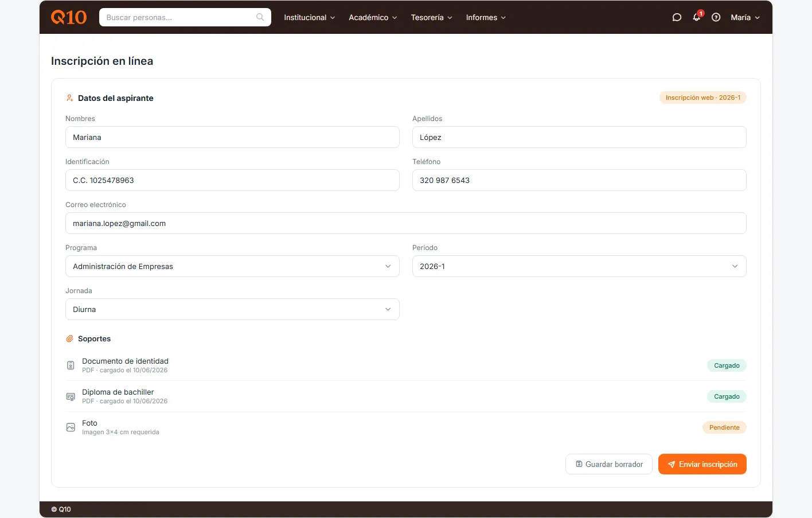This screenshot has width=812, height=518.
Task: Click the Identificación input field
Action: [232, 180]
